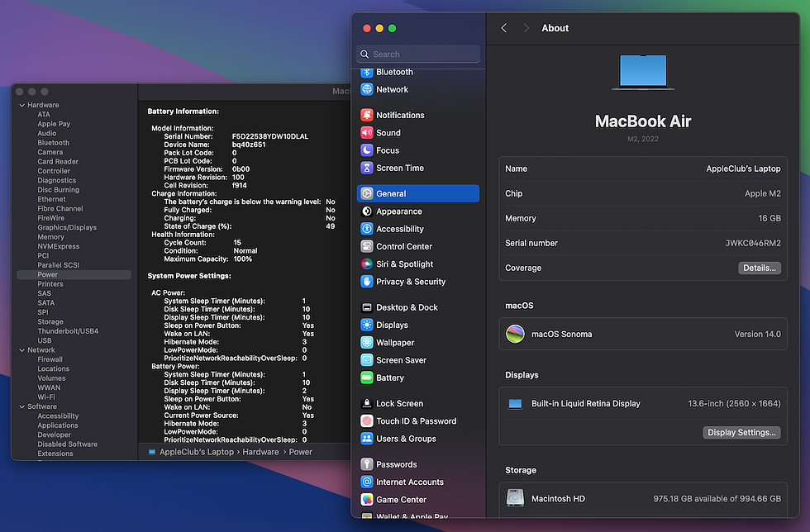Select Graphics/Displays in System Information
810x532 pixels.
[67, 227]
